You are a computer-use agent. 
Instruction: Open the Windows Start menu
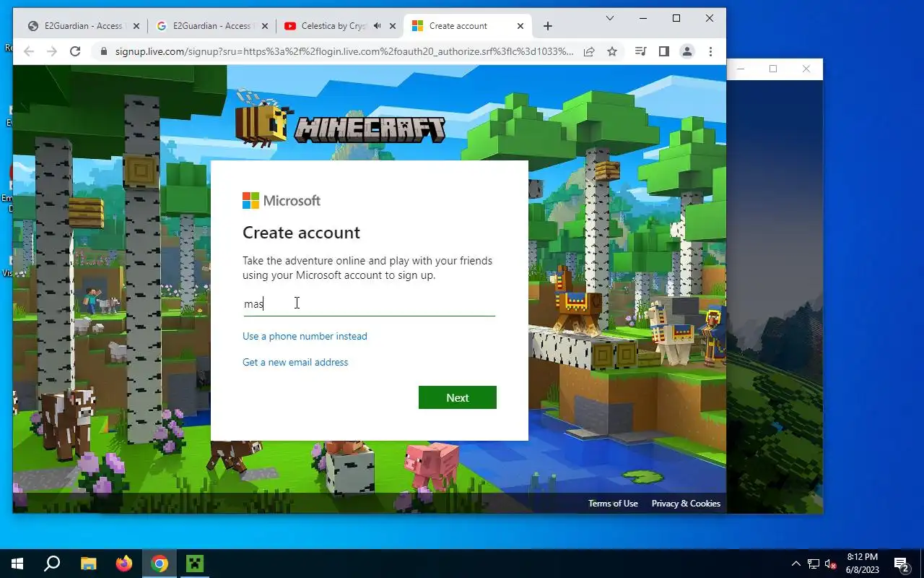[17, 564]
